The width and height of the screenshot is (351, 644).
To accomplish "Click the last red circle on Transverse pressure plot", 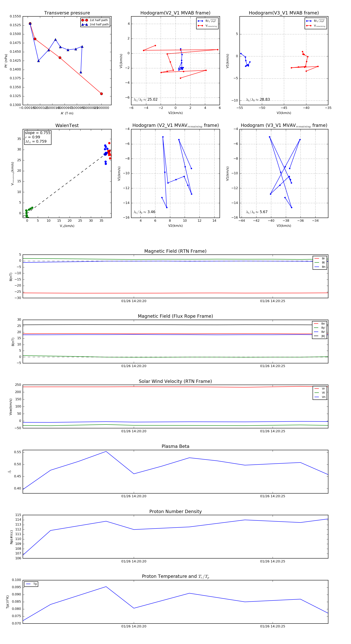I will (101, 94).
